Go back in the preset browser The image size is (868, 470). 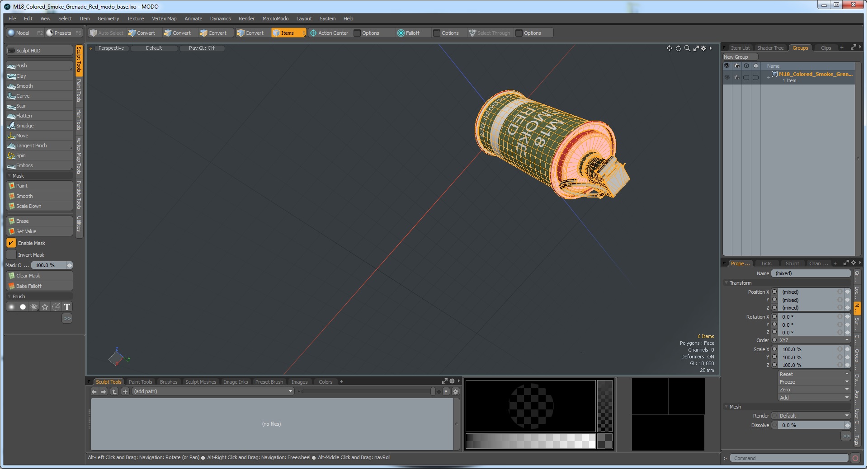[94, 392]
